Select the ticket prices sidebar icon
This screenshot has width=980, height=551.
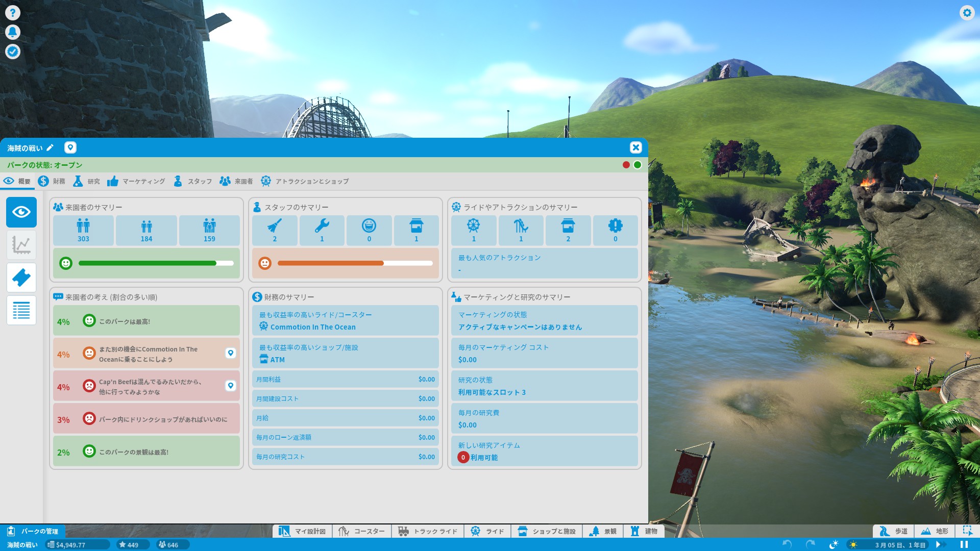point(21,278)
